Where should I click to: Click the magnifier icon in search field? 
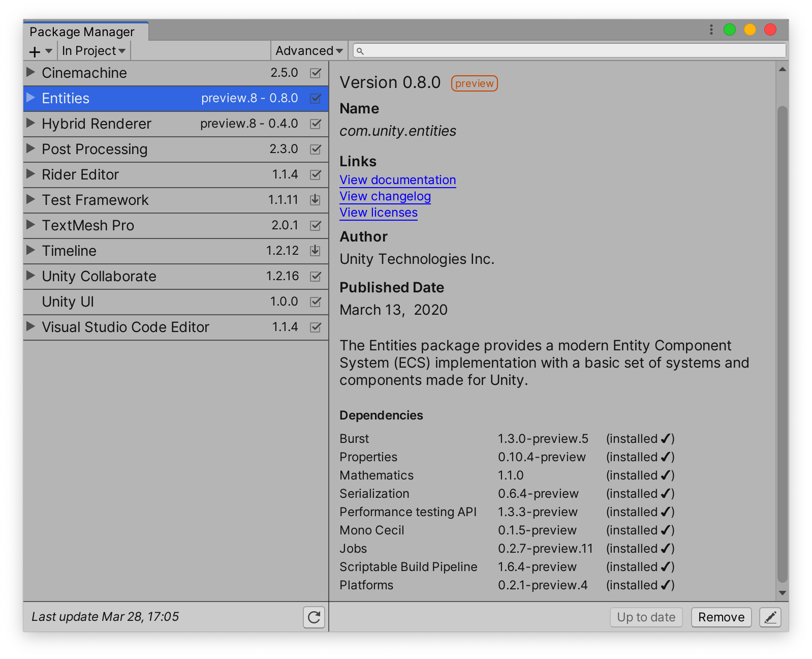click(x=360, y=51)
